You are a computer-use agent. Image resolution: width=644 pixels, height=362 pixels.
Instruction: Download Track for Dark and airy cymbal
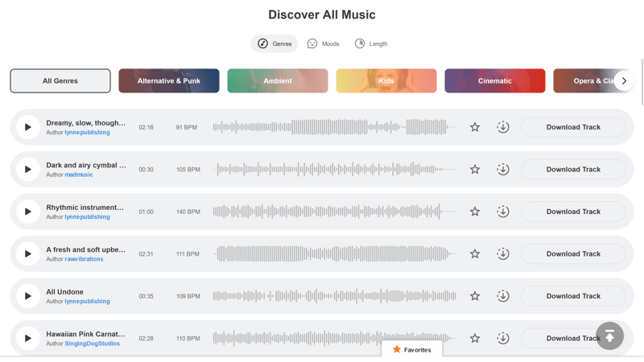pos(573,170)
